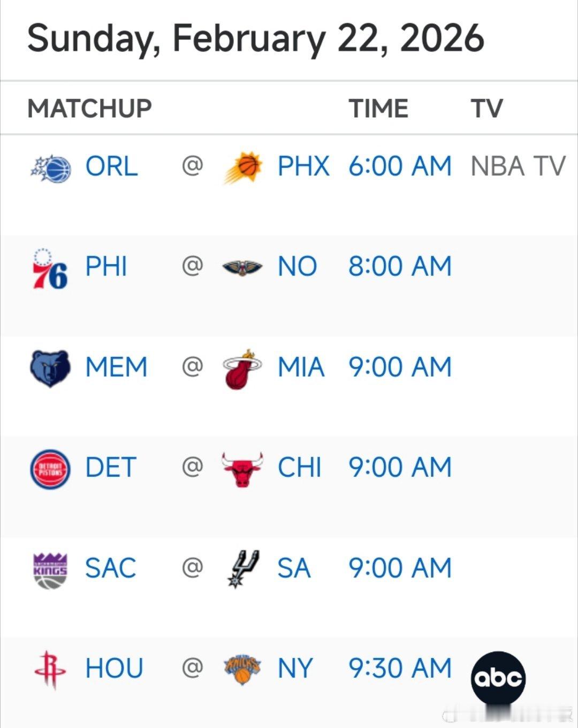Click the 9:30 AM game time link
Screen dimensions: 578x728
point(400,668)
